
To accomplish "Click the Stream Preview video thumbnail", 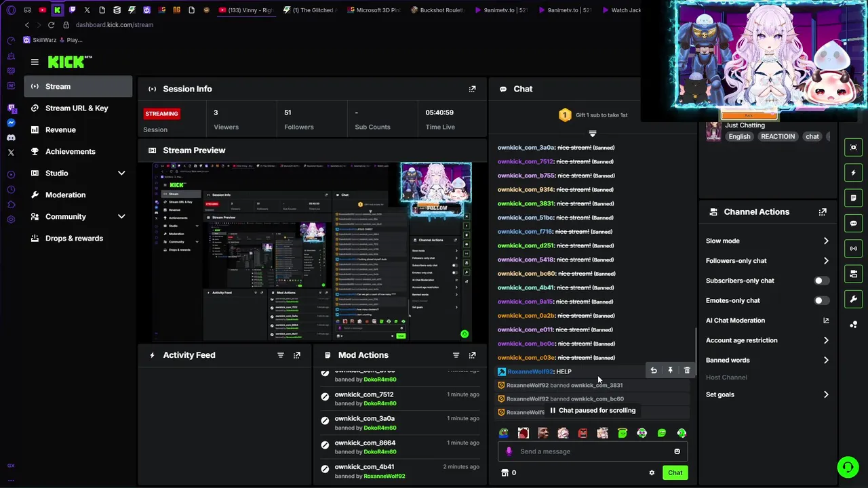I will tap(312, 251).
